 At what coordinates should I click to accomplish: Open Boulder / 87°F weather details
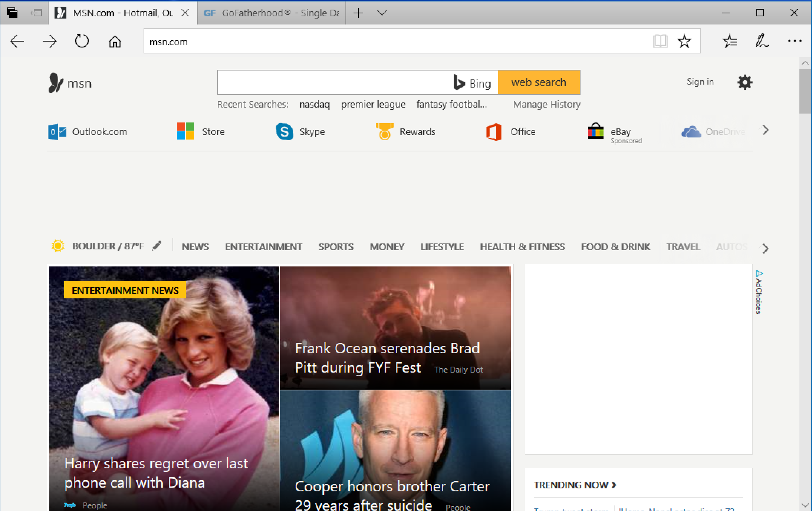tap(108, 246)
